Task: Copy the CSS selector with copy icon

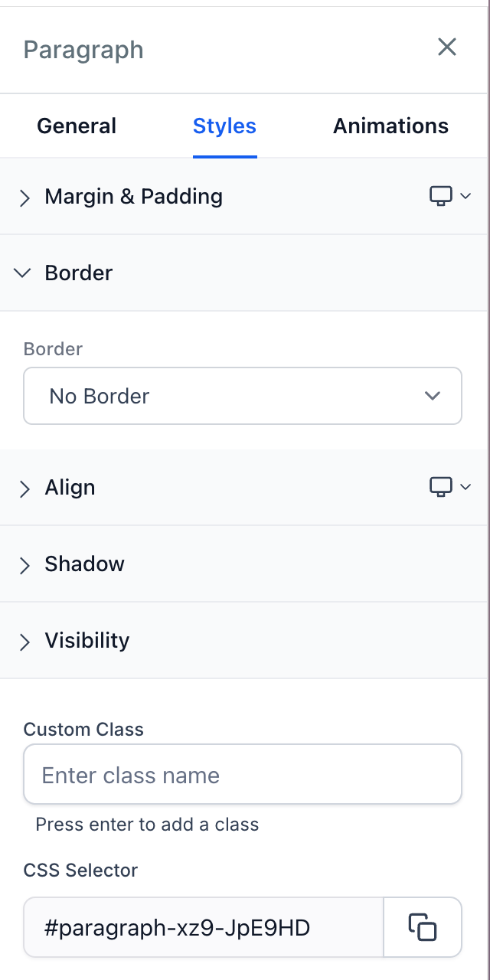Action: tap(422, 928)
